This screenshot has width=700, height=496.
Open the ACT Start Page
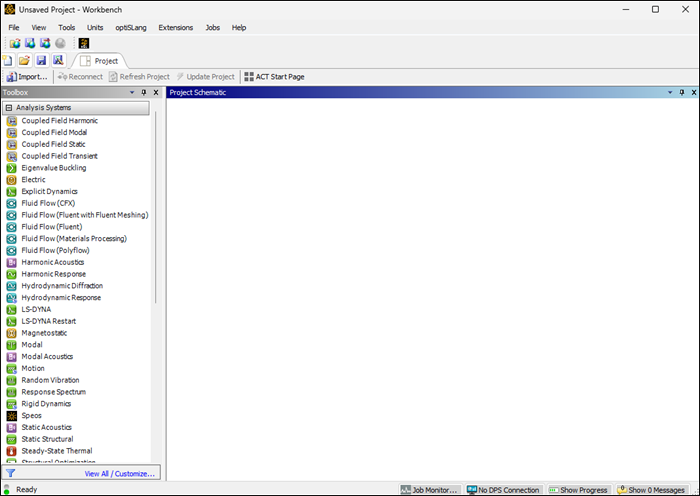274,77
